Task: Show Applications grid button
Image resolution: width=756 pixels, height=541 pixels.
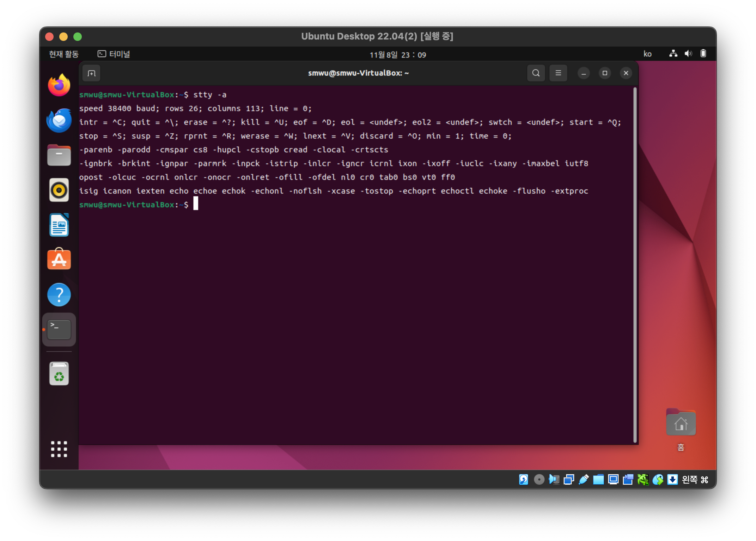Action: point(59,449)
